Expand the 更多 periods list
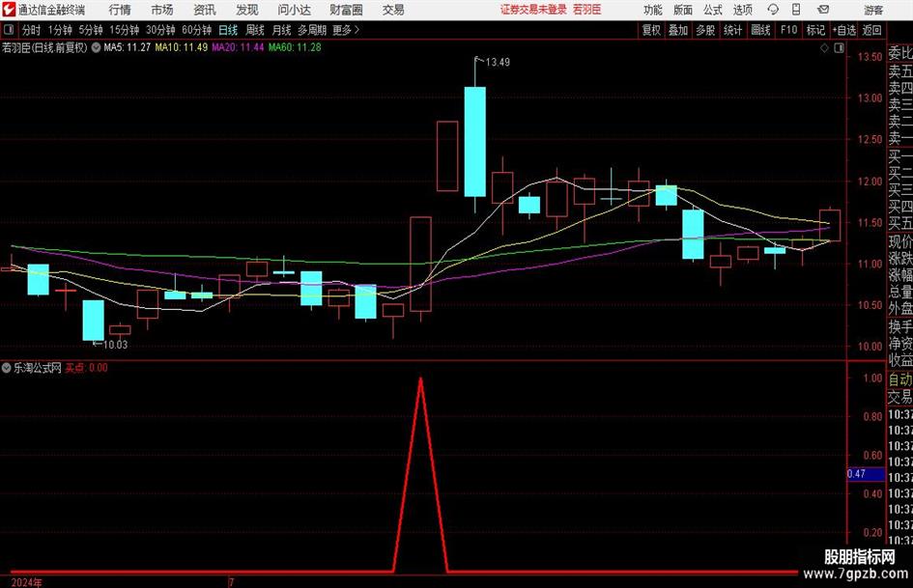The image size is (913, 588). (346, 30)
